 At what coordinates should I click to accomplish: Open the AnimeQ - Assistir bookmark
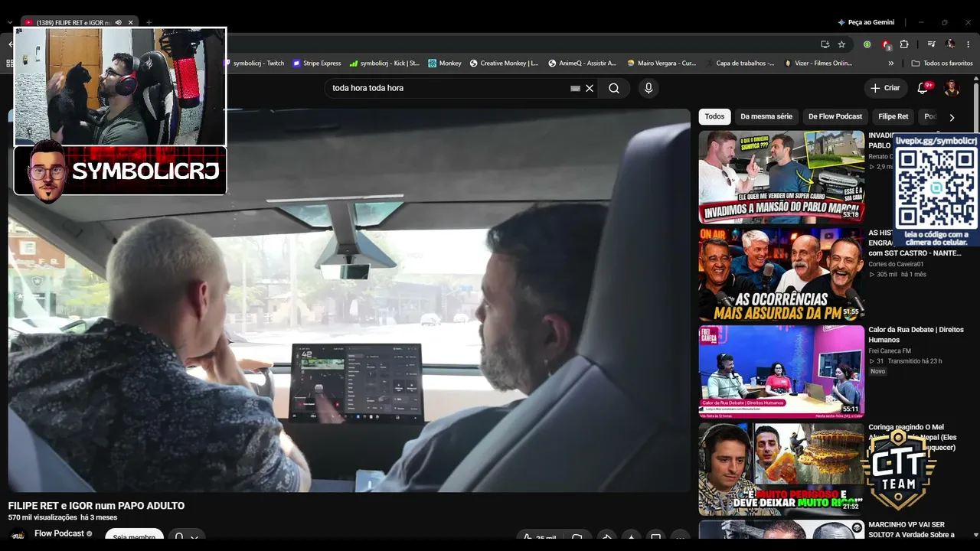[x=582, y=64]
